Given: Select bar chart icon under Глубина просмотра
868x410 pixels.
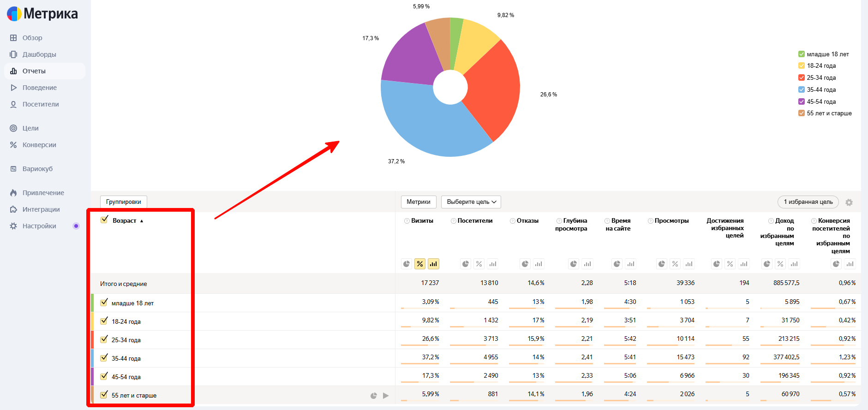Looking at the screenshot, I should (587, 264).
